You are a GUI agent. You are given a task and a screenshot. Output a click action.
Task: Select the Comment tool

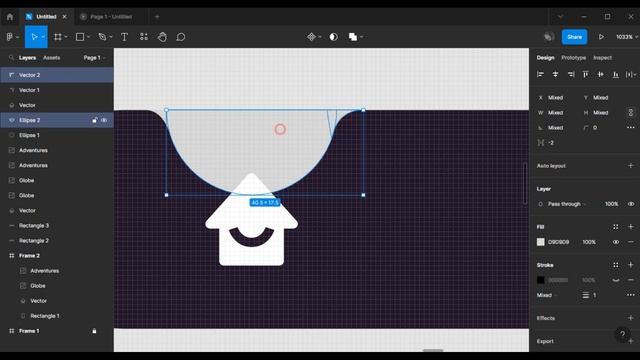point(180,37)
